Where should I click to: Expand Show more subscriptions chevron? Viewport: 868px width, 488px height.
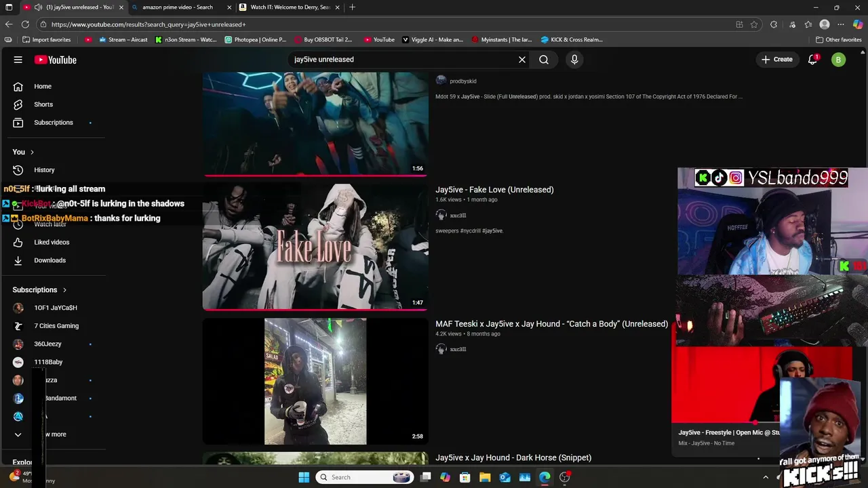click(x=18, y=434)
